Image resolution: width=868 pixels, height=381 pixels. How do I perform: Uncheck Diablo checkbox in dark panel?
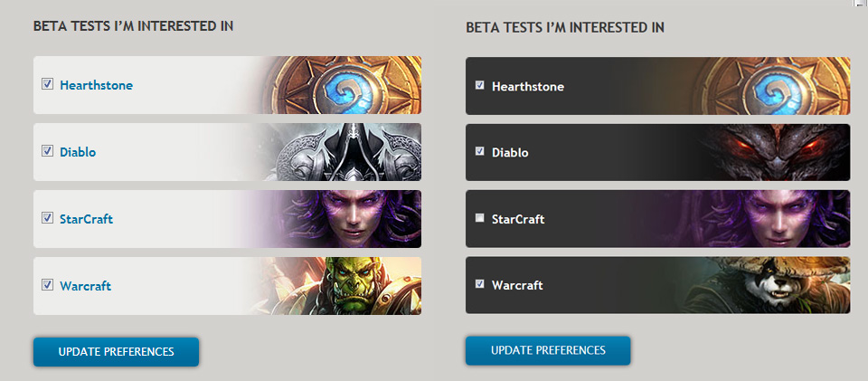[x=480, y=151]
